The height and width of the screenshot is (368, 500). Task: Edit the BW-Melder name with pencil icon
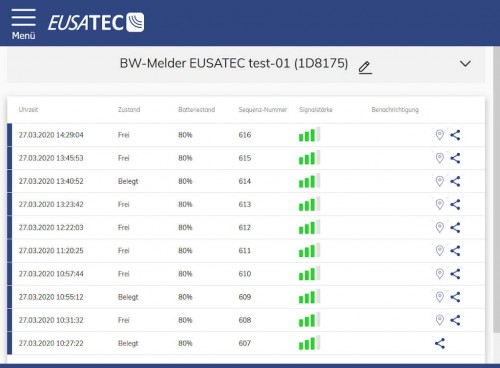click(x=365, y=67)
